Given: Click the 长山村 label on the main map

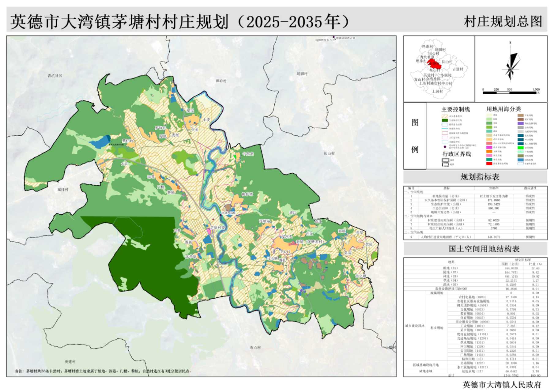Looking at the screenshot, I should [329, 153].
